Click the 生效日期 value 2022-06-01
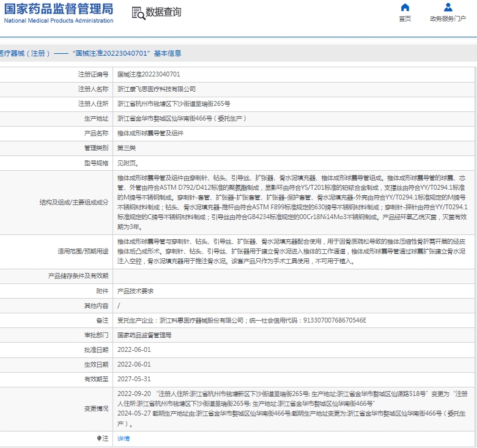Viewport: 477px width, 448px height. 134,364
